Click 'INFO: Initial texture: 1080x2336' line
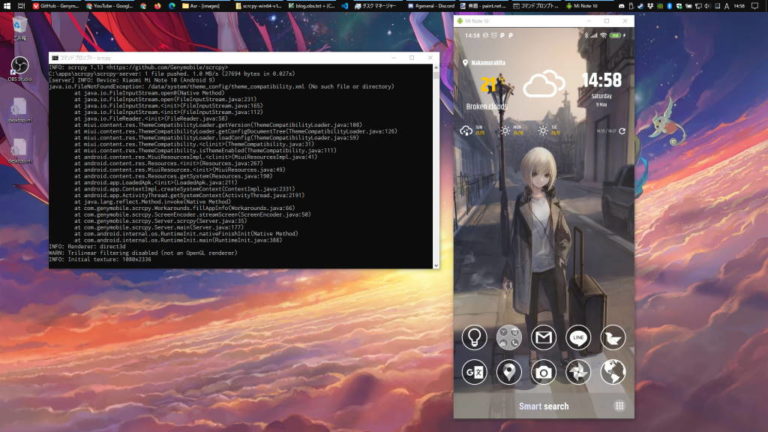 coord(100,260)
